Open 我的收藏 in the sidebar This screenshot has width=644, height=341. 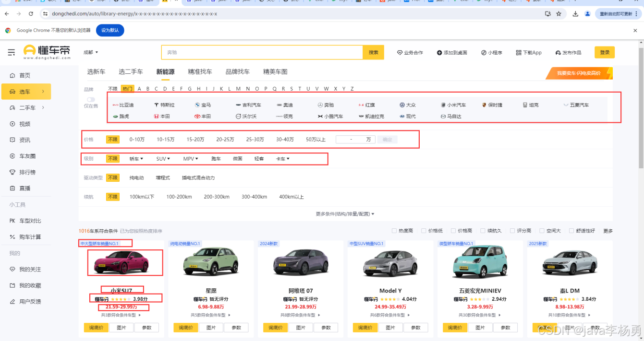pos(25,285)
